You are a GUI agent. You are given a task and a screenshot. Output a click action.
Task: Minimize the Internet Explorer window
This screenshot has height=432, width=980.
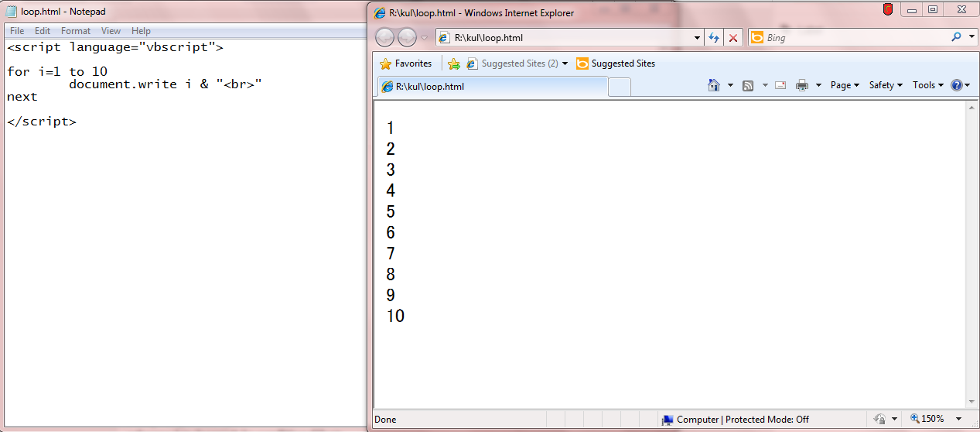(913, 9)
